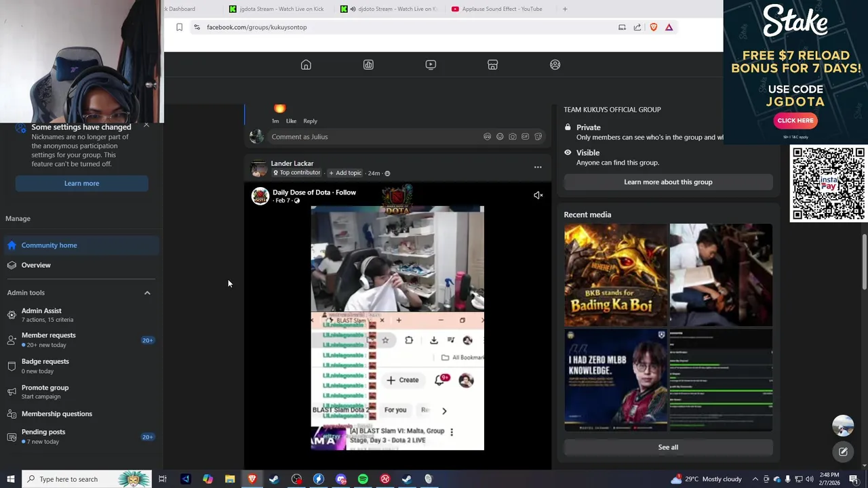The height and width of the screenshot is (488, 868).
Task: Open sticker picker in comment box
Action: tap(538, 137)
